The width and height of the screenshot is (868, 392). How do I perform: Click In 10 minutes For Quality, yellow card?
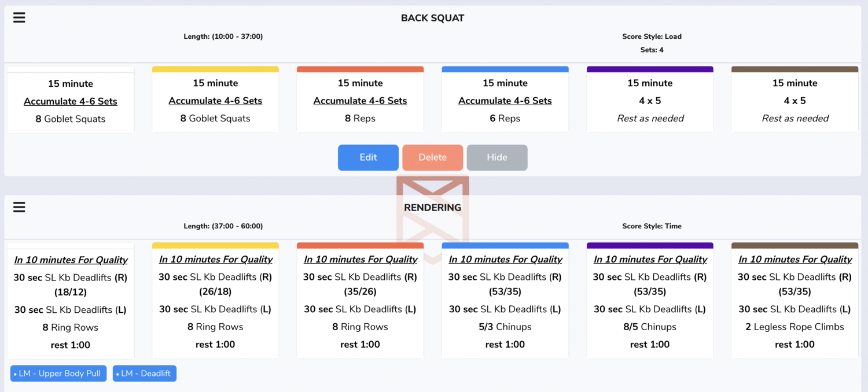215,260
